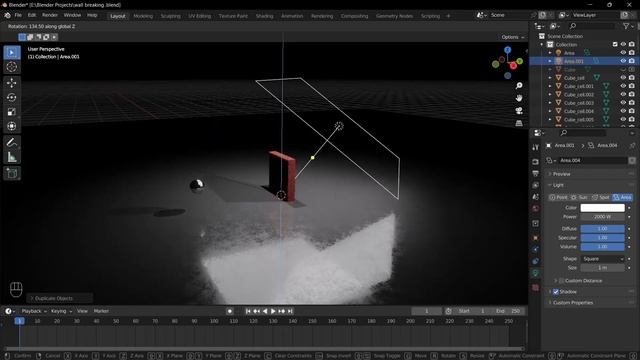Choose the Rotate tool
640x360 pixels.
point(12,97)
